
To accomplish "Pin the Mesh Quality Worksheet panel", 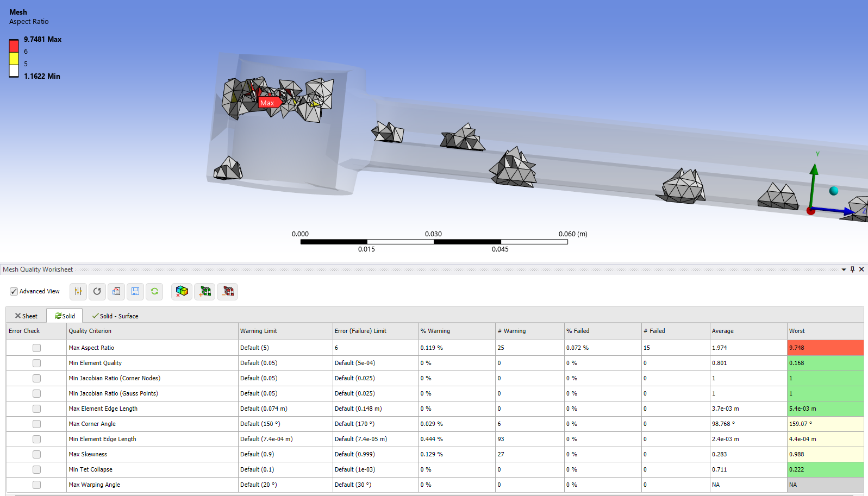I will 852,269.
